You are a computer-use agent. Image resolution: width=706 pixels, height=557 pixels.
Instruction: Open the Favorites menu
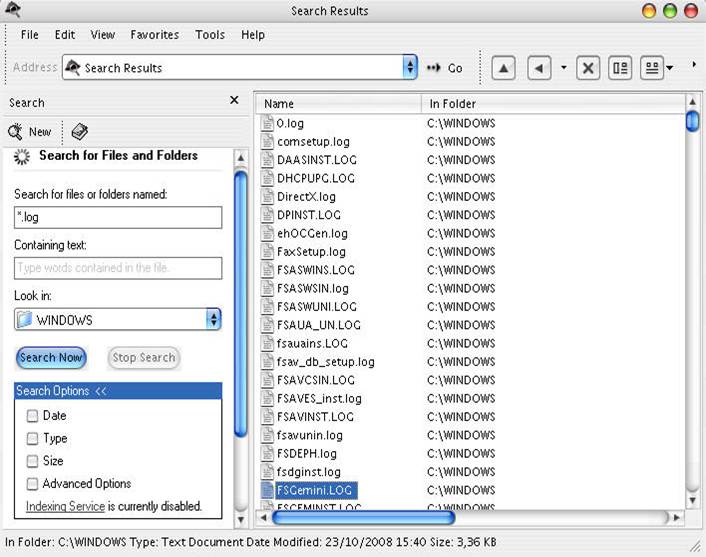[x=154, y=35]
